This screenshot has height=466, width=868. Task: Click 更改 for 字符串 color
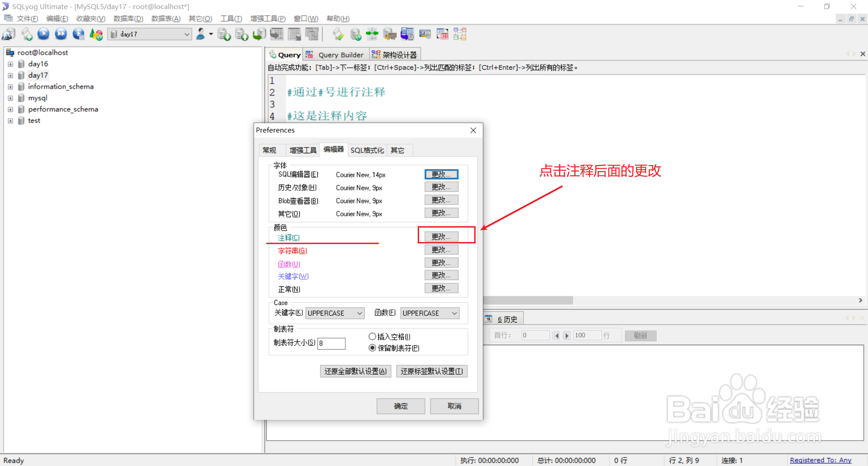(441, 250)
